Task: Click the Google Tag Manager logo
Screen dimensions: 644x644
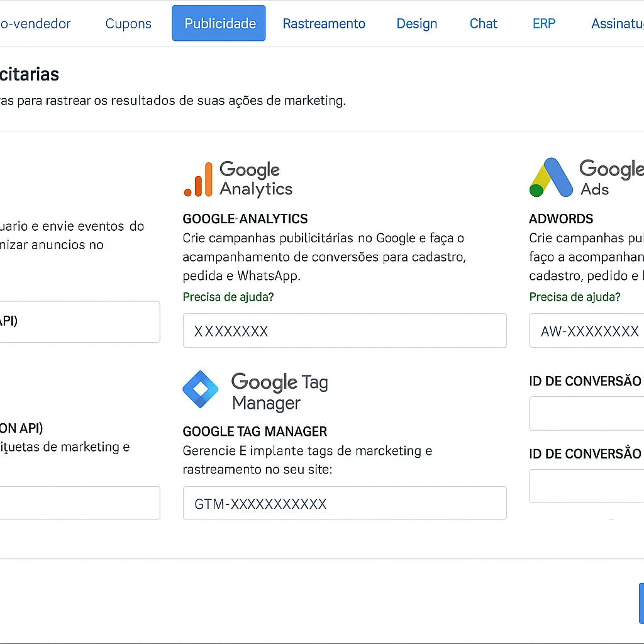Action: click(255, 390)
